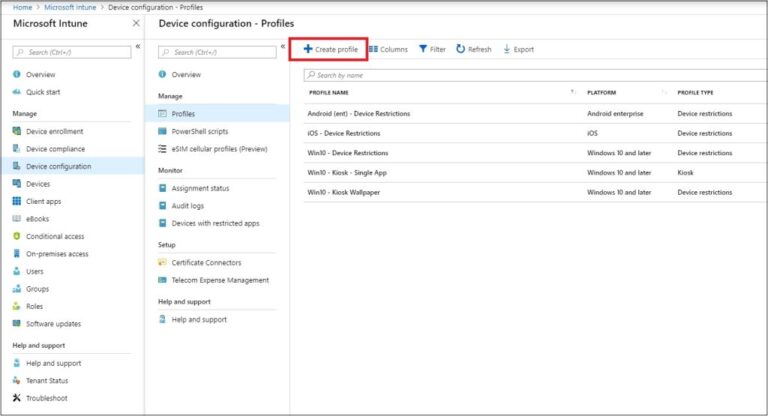Click the Client apps grid icon
This screenshot has width=768, height=416.
coord(17,201)
